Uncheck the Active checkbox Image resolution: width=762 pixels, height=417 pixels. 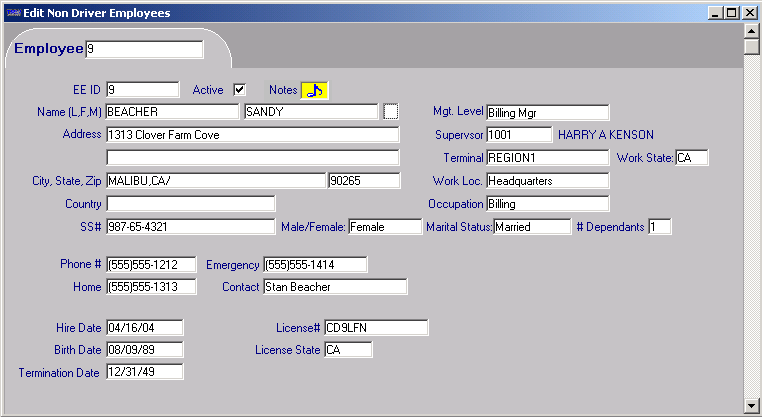(239, 90)
